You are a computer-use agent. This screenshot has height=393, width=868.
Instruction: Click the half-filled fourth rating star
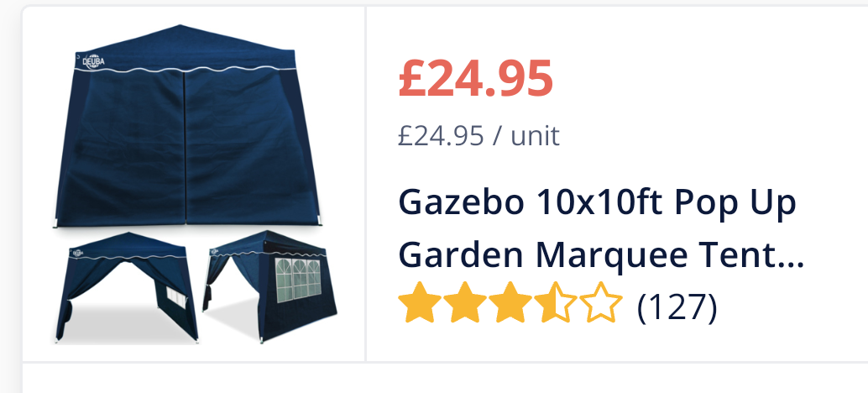pyautogui.click(x=556, y=301)
